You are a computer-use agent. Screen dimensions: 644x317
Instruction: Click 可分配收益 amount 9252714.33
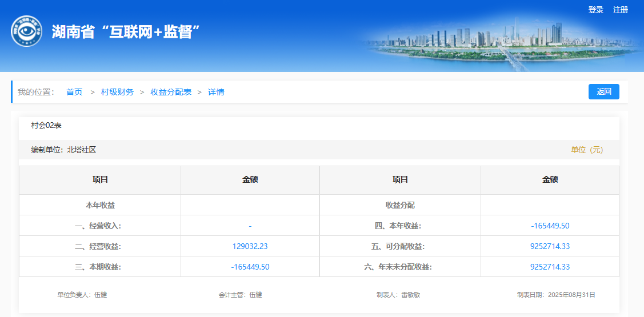(x=550, y=246)
